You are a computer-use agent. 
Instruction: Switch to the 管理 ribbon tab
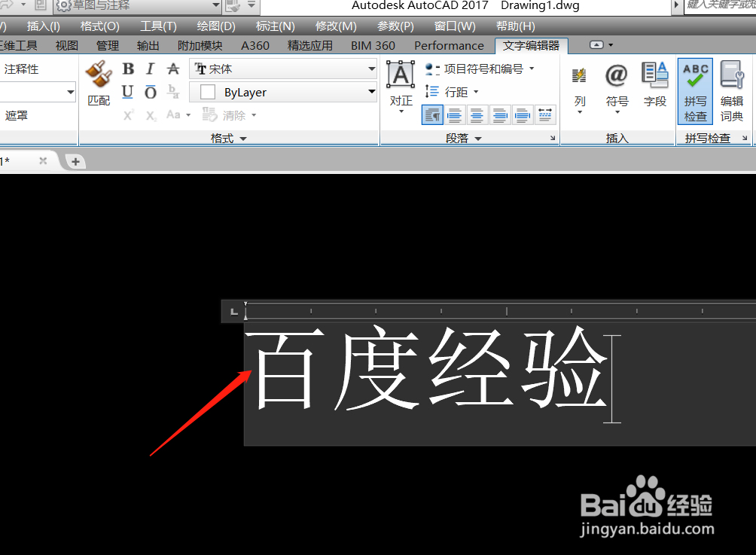coord(108,46)
